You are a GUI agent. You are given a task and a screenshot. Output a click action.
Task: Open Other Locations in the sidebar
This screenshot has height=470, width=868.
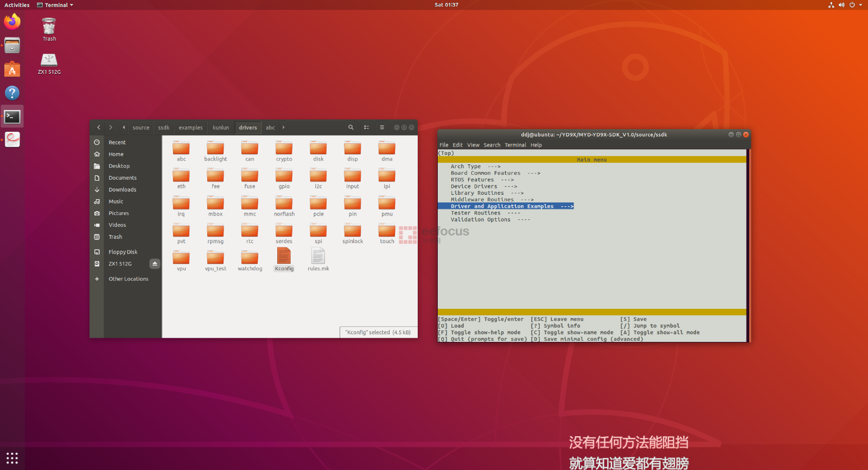pos(128,279)
